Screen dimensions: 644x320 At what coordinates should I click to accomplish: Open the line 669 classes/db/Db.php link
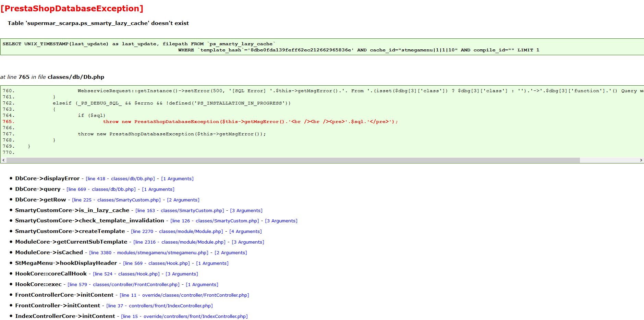[101, 189]
